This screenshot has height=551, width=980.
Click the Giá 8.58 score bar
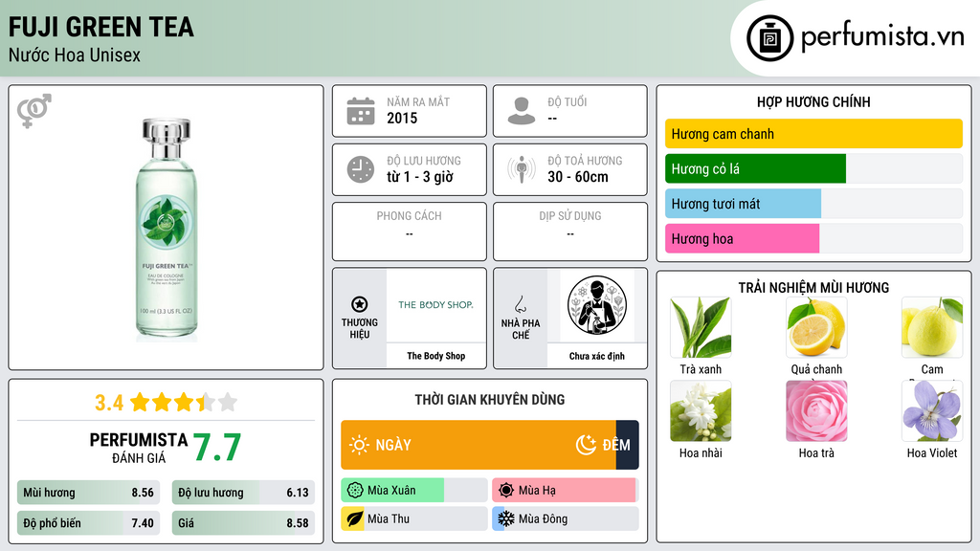[243, 523]
